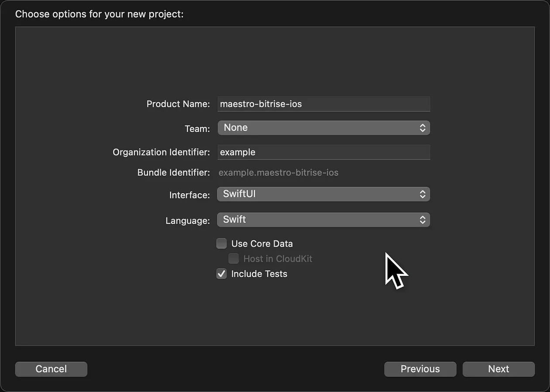Enable the Use Core Data checkbox
The image size is (550, 392).
click(222, 244)
